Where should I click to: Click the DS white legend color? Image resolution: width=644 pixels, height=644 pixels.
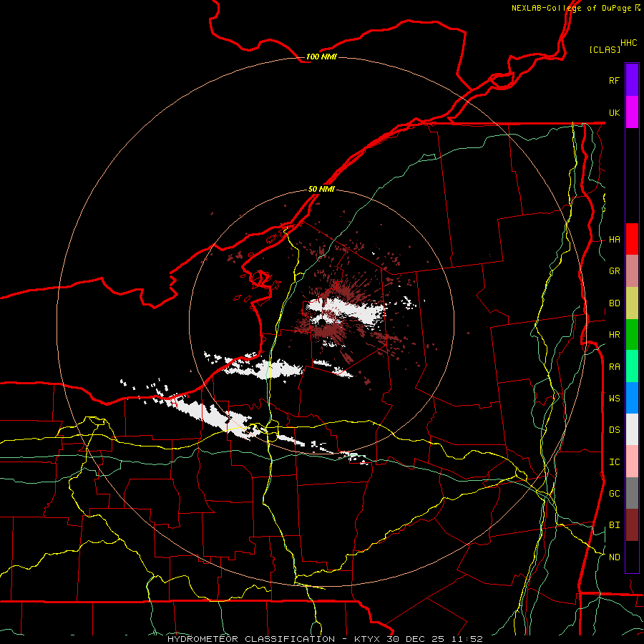pos(632,429)
